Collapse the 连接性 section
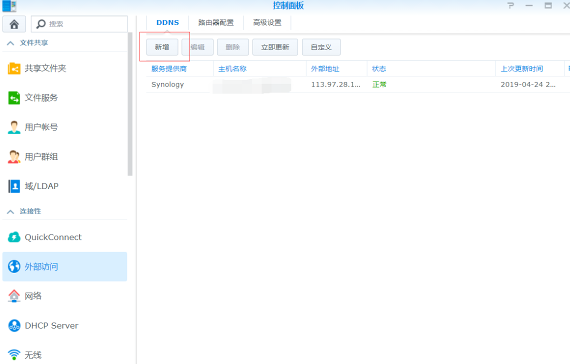Image resolution: width=570 pixels, height=364 pixels. click(x=11, y=212)
